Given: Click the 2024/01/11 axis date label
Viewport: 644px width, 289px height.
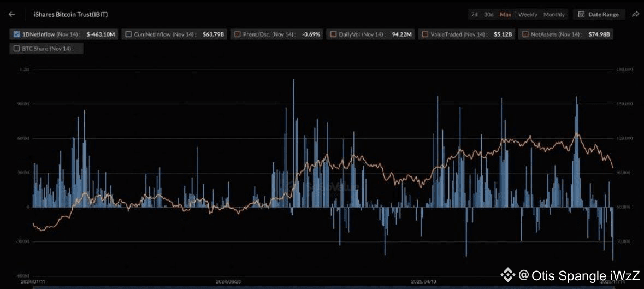Looking at the screenshot, I should click(32, 282).
